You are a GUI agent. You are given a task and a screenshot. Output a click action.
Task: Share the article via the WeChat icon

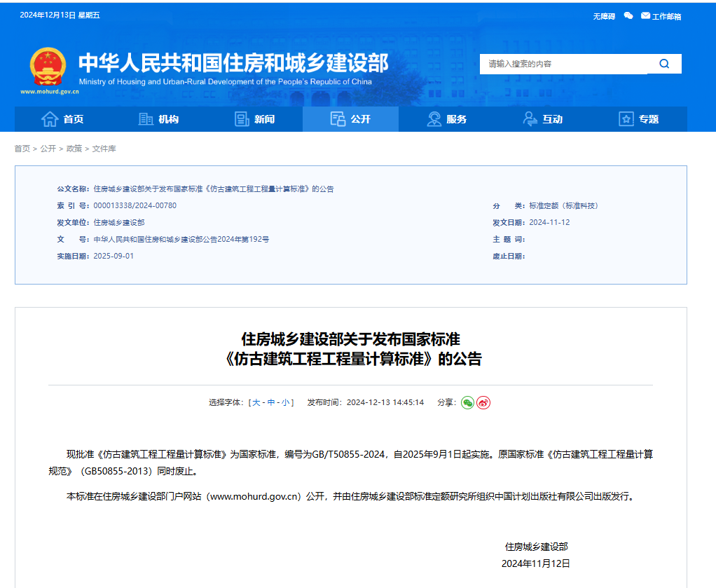[467, 402]
